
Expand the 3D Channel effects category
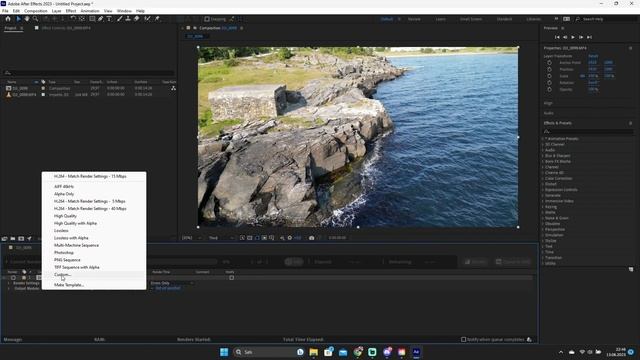click(543, 144)
